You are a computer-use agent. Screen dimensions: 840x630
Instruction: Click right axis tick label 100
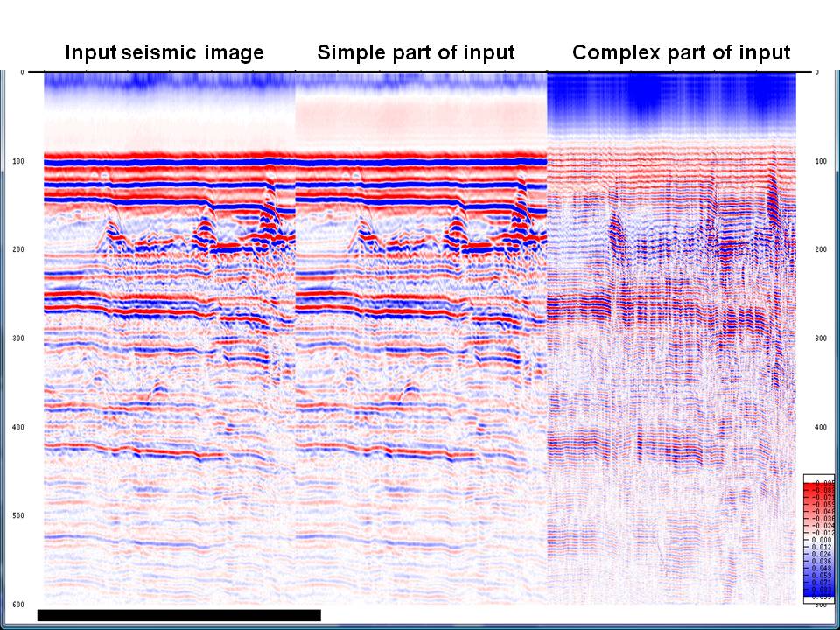click(x=820, y=161)
